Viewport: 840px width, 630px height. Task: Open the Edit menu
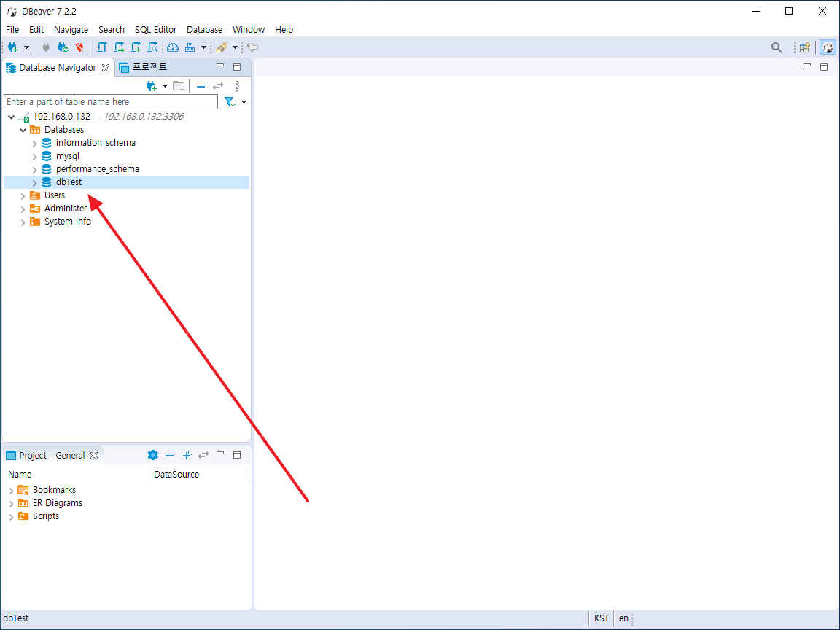(x=36, y=29)
